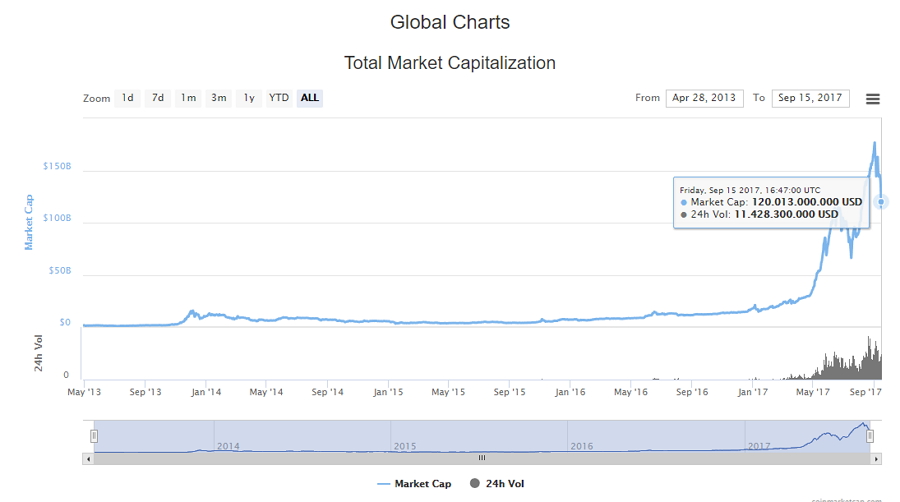Click the 2015 label in the navigator
The image size is (900, 502).
pos(405,446)
